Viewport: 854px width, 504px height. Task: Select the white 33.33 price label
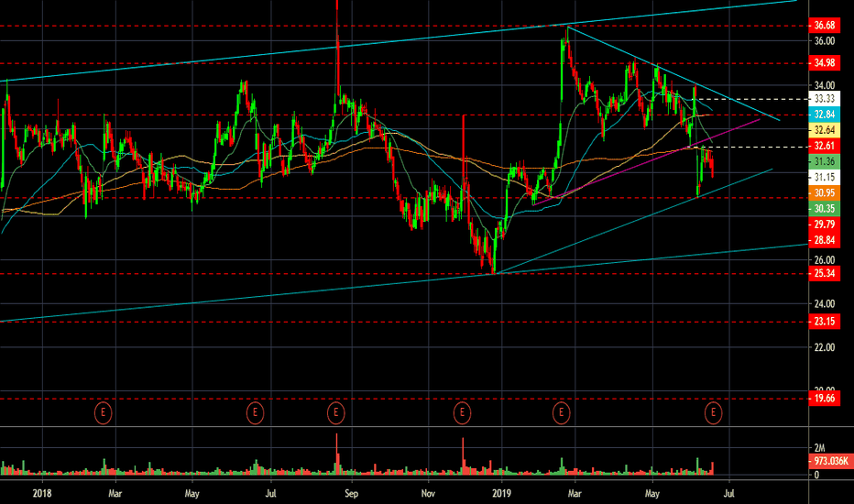[825, 99]
